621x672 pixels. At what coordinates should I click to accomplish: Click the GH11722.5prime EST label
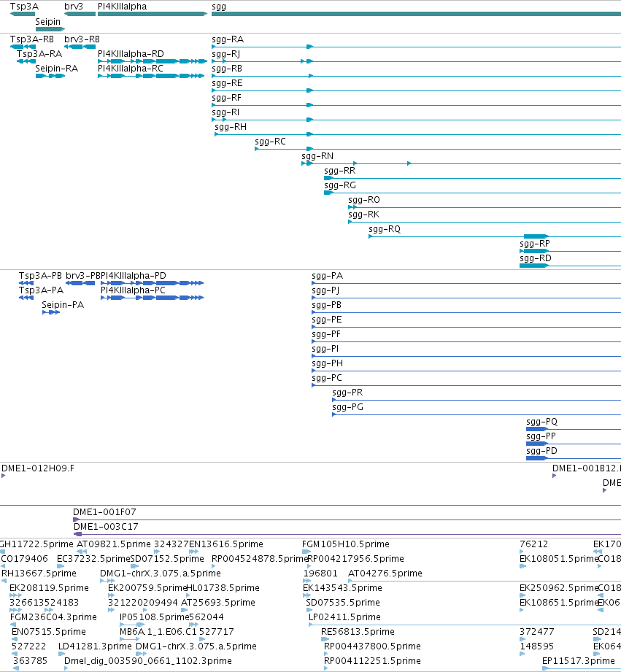coord(36,544)
